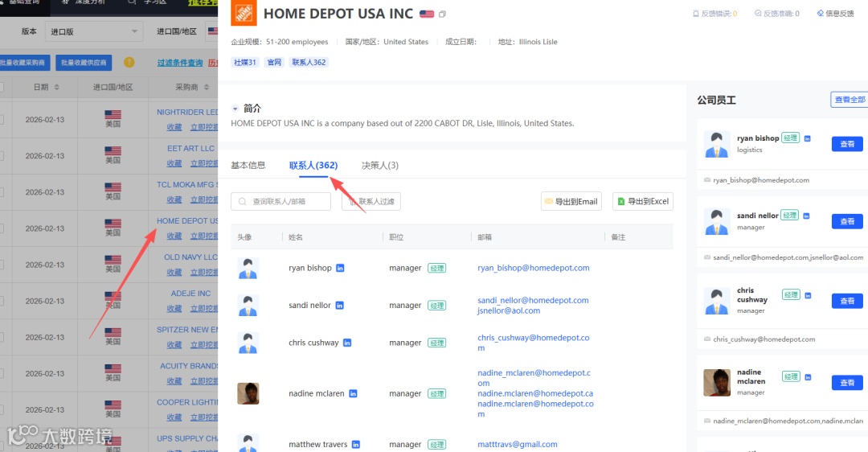
Task: Sort by the 日期 column sort arrows
Action: (x=56, y=88)
